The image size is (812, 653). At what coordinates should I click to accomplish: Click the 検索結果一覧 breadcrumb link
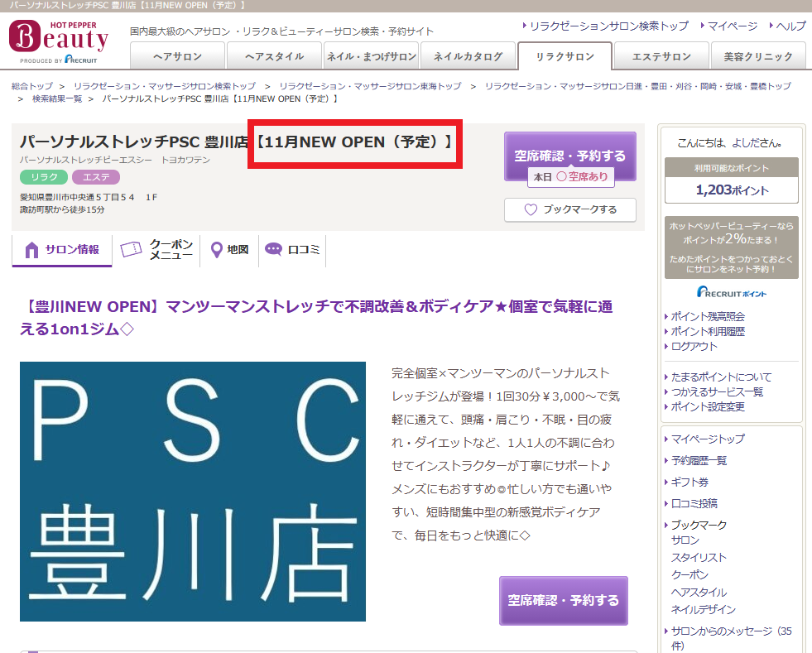[57, 99]
